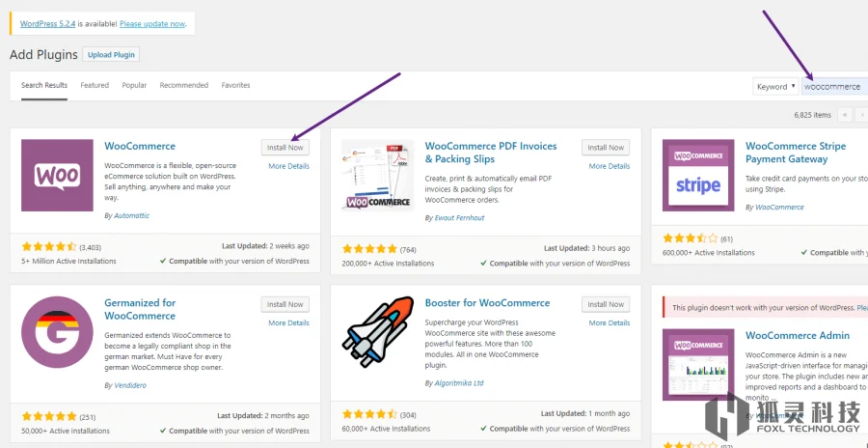Switch to the Popular tab
868x448 pixels.
click(134, 85)
